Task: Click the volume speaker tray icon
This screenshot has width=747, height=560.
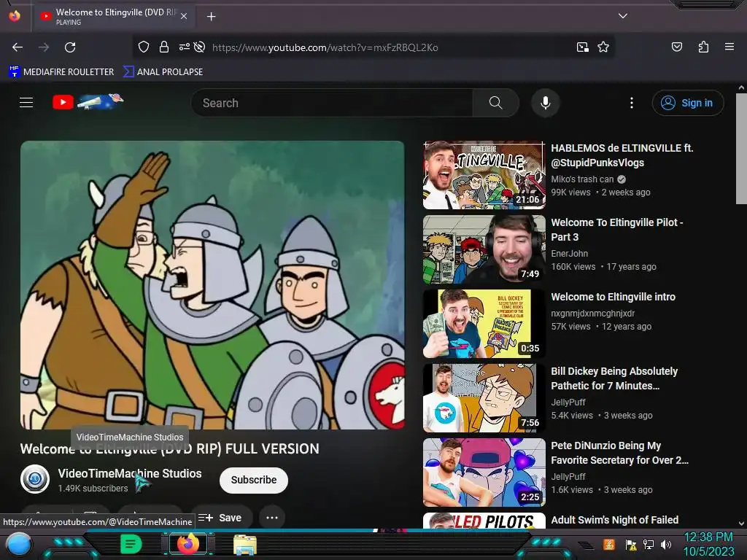Action: [x=665, y=544]
